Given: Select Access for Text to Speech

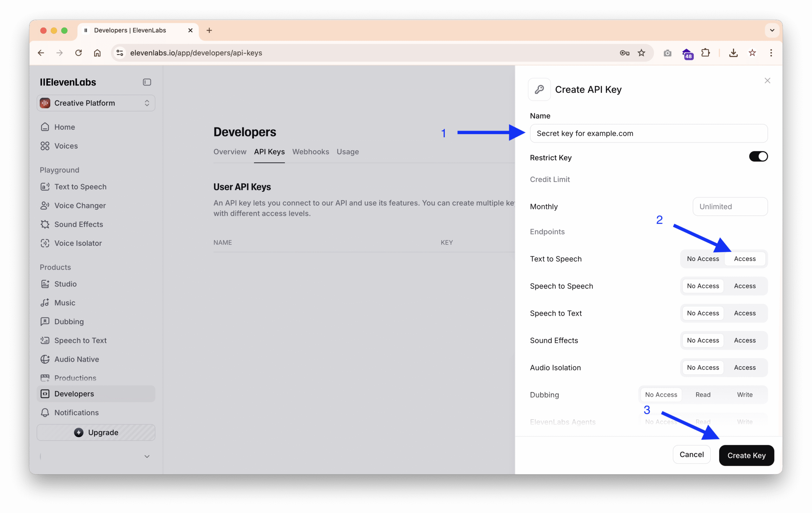Looking at the screenshot, I should click(744, 259).
